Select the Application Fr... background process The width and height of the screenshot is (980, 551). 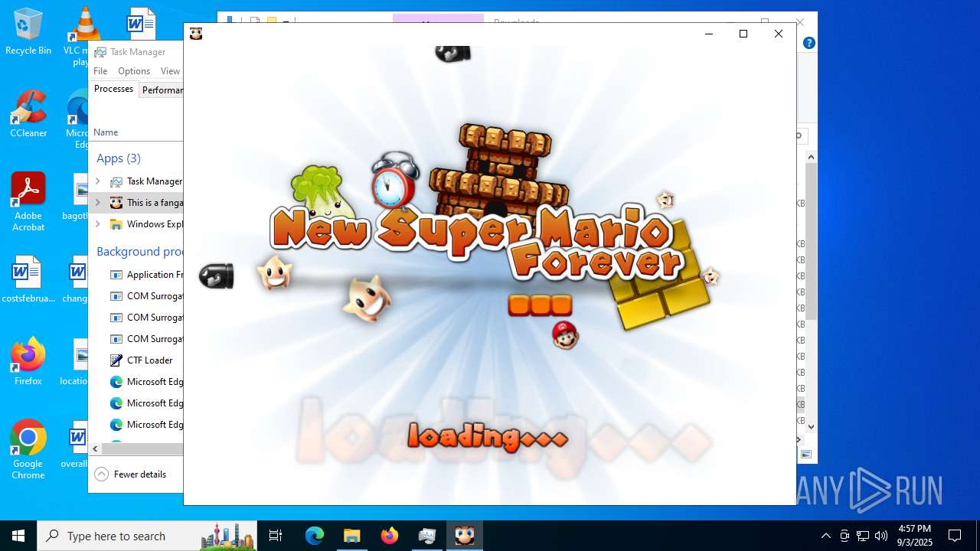[x=136, y=275]
